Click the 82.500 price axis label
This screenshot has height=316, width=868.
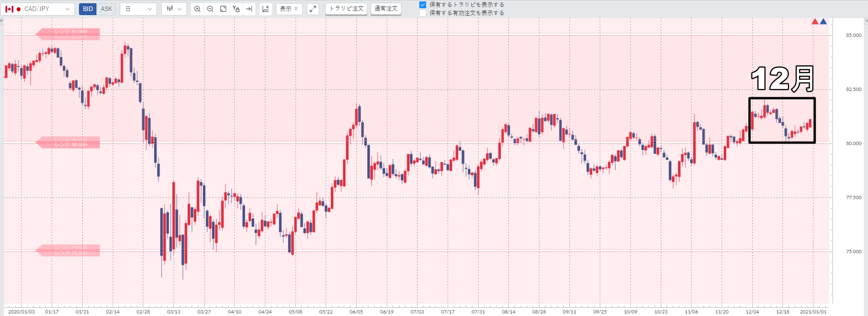[854, 89]
